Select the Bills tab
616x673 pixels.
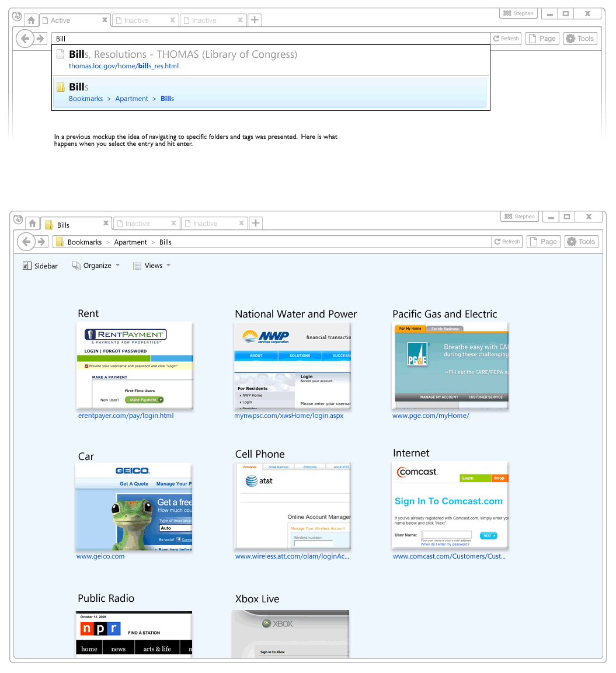76,224
